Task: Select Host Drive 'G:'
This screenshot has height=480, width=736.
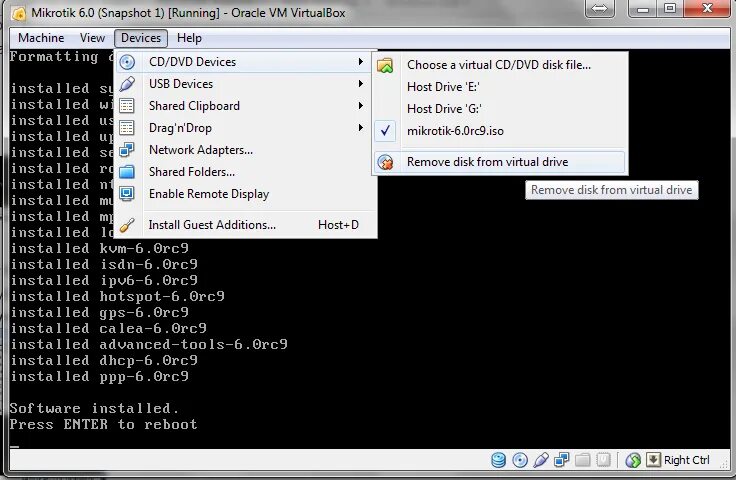Action: click(x=500, y=109)
